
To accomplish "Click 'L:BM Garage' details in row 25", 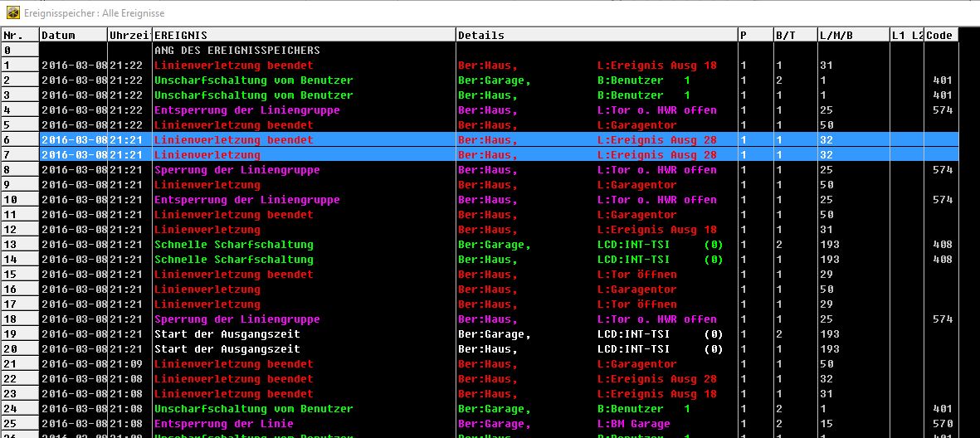I will [x=634, y=424].
